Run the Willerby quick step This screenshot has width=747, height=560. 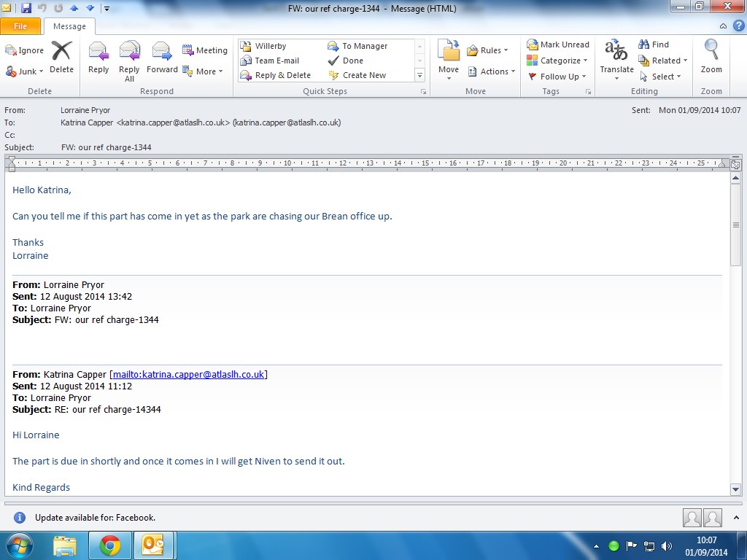263,46
